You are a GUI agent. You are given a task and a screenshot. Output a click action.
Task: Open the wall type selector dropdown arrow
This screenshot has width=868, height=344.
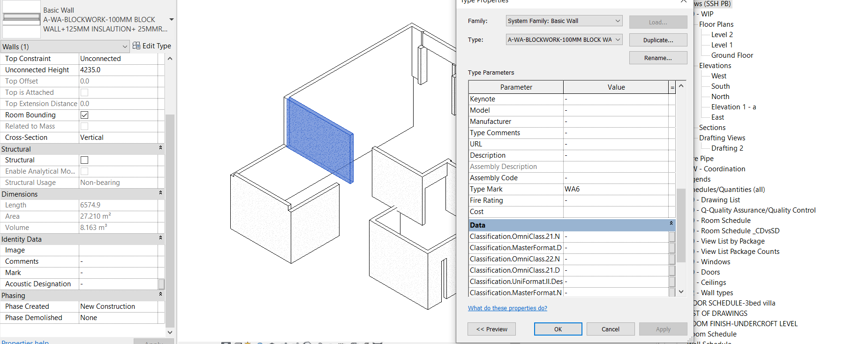pos(171,20)
